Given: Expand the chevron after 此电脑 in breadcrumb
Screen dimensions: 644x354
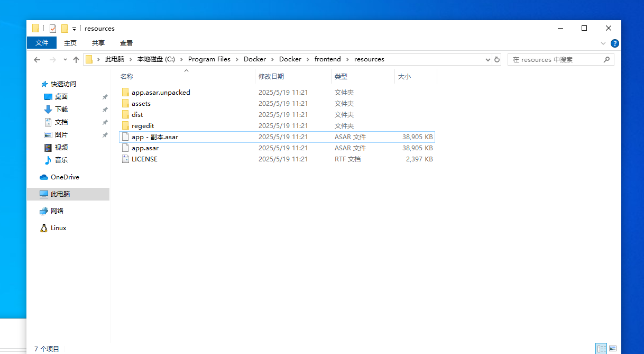Looking at the screenshot, I should tap(131, 59).
